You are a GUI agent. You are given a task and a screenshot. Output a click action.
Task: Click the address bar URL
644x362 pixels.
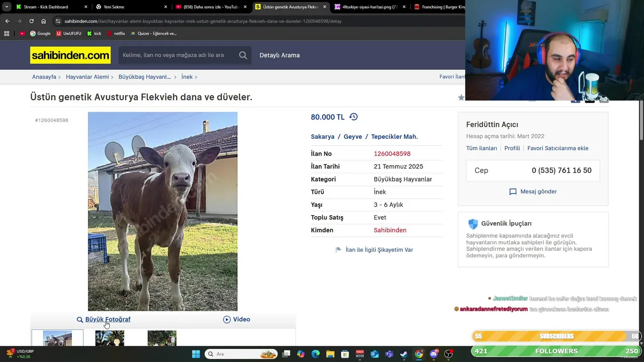click(203, 21)
